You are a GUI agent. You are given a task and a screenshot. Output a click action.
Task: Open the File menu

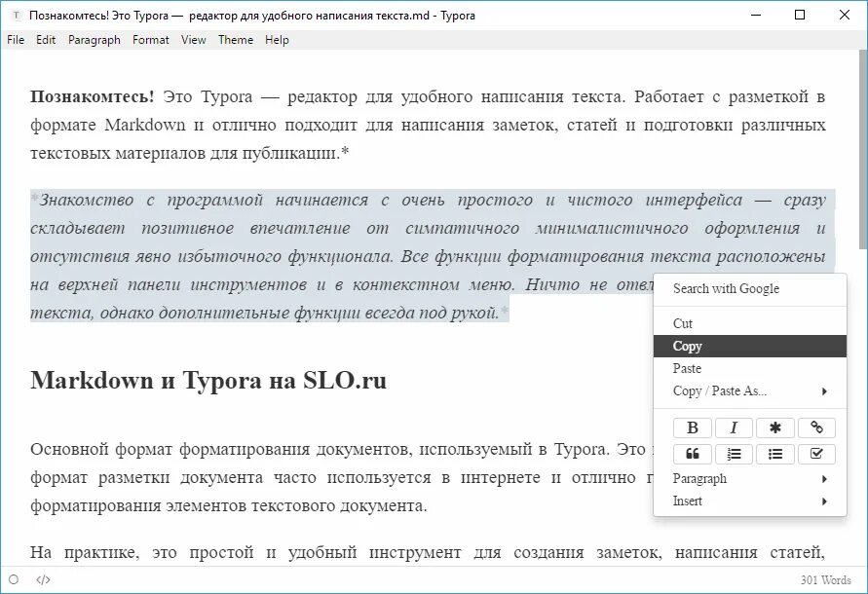point(16,40)
